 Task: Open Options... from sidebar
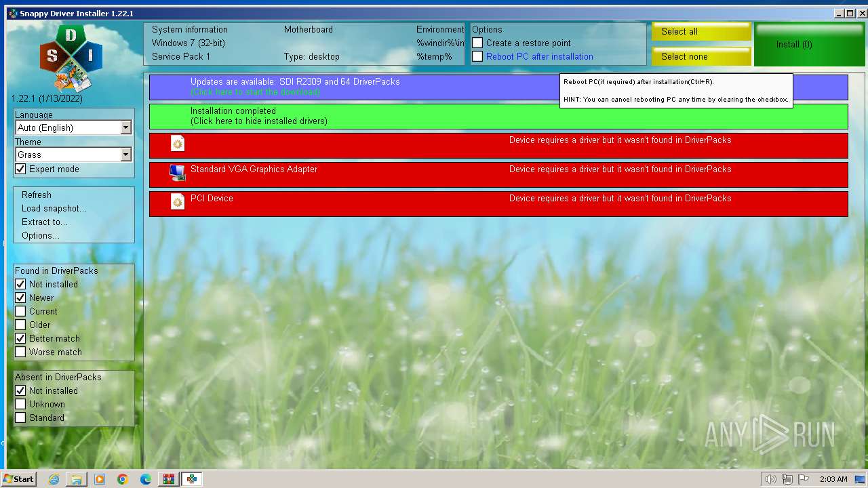pos(41,235)
